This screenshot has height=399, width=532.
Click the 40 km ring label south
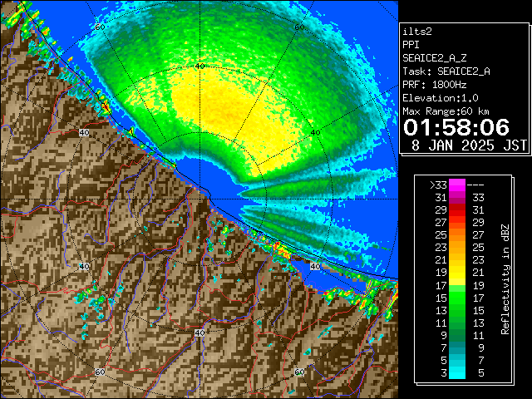tap(199, 332)
